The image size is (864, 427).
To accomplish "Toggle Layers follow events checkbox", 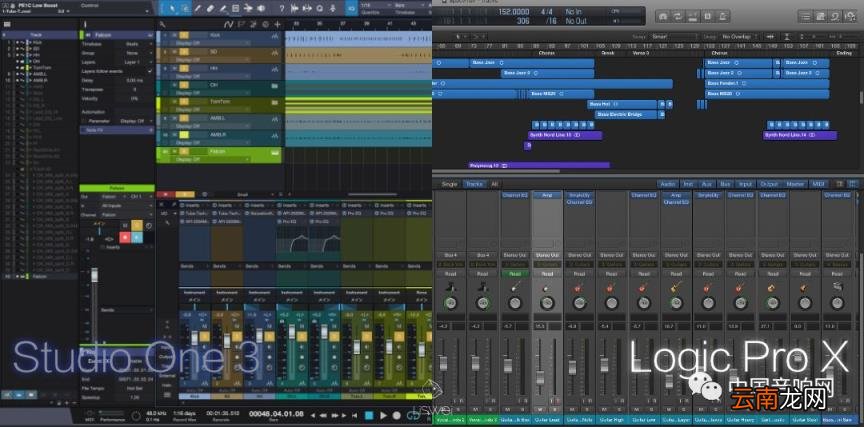I will pos(149,71).
